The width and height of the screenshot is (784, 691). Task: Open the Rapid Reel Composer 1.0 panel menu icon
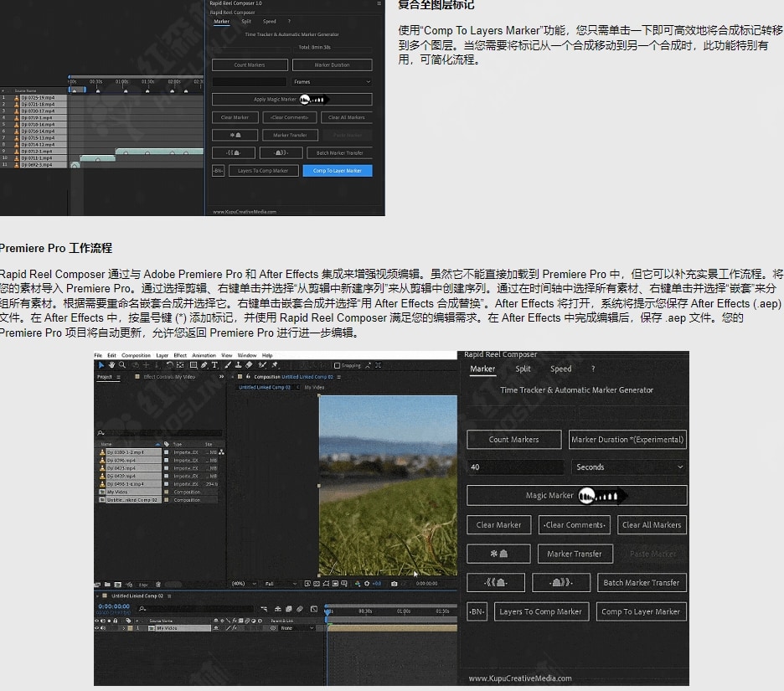pyautogui.click(x=379, y=3)
